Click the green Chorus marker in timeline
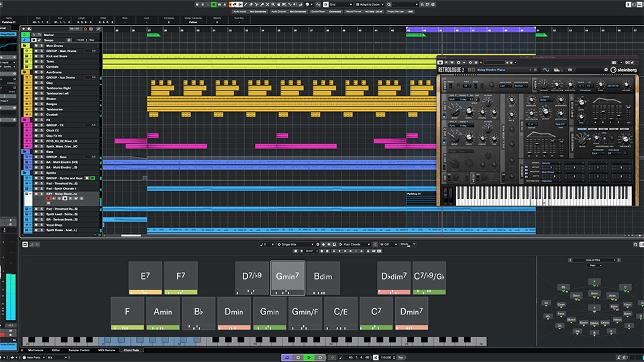Viewport: 644px width, 362px height. click(x=153, y=34)
